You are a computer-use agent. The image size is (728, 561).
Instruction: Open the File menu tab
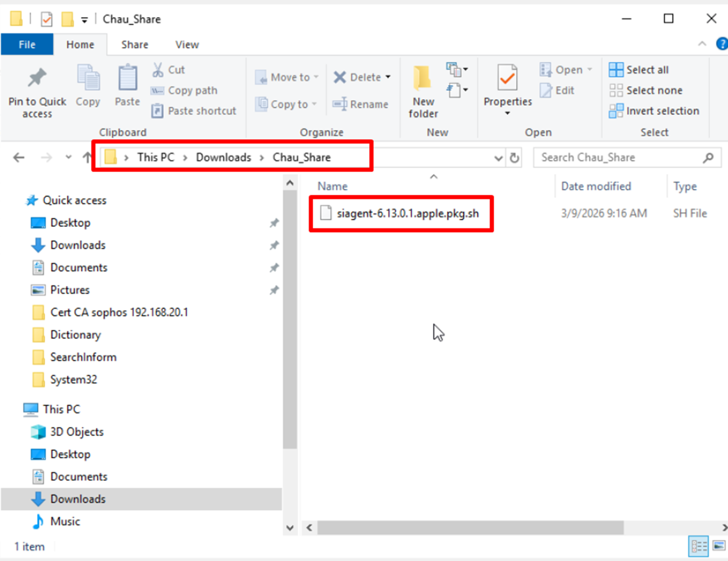(27, 44)
